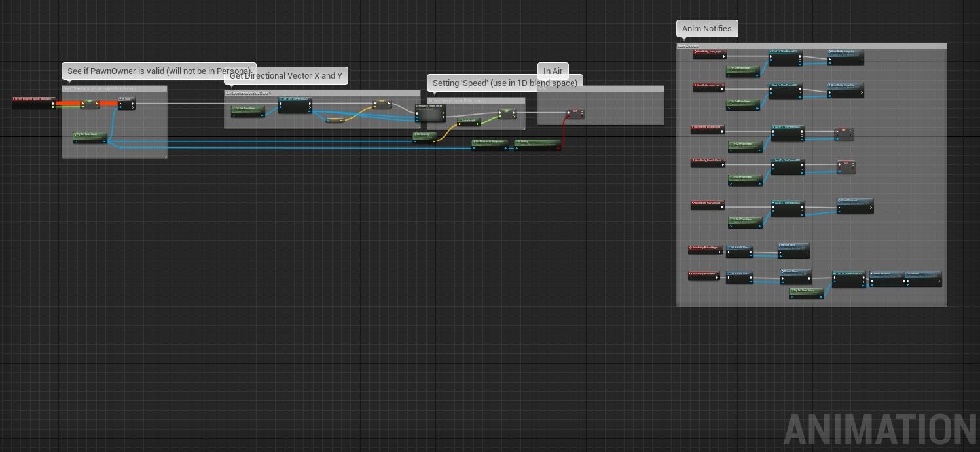Select Try Get Pawn Owner below Is Valid
This screenshot has width=980, height=452.
[90, 138]
